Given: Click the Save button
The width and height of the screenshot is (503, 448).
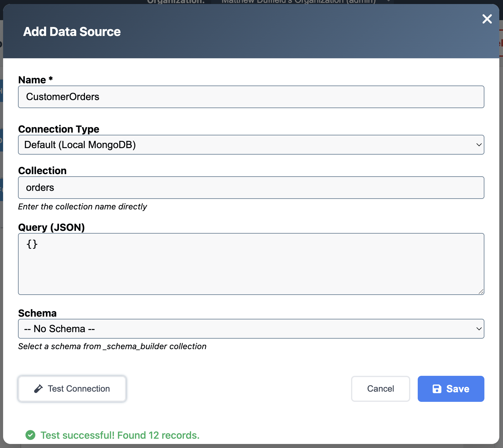Looking at the screenshot, I should pos(451,389).
